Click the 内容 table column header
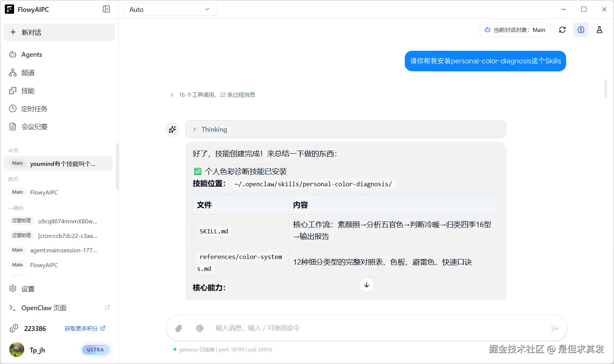 (x=394, y=205)
